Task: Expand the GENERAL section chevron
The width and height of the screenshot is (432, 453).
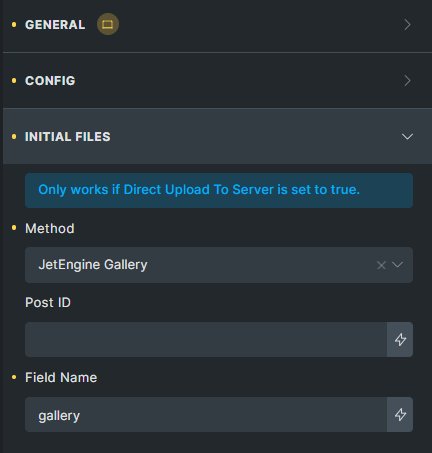Action: coord(407,25)
